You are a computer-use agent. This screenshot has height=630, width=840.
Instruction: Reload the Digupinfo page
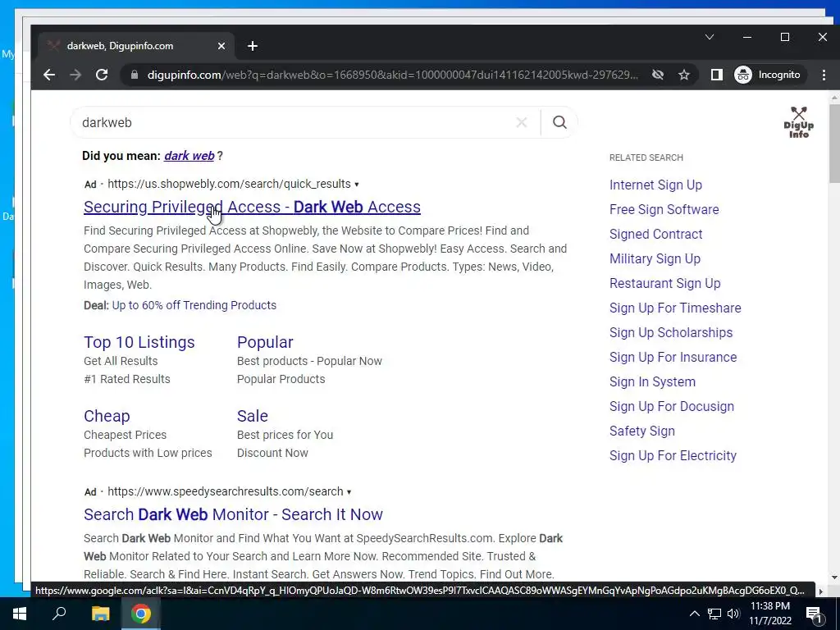[102, 75]
